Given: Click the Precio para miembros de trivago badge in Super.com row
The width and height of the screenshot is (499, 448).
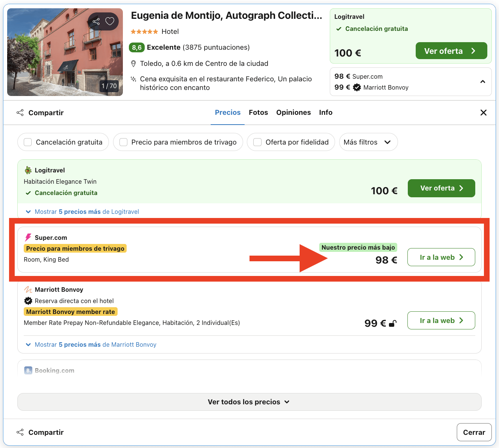Looking at the screenshot, I should (x=75, y=248).
